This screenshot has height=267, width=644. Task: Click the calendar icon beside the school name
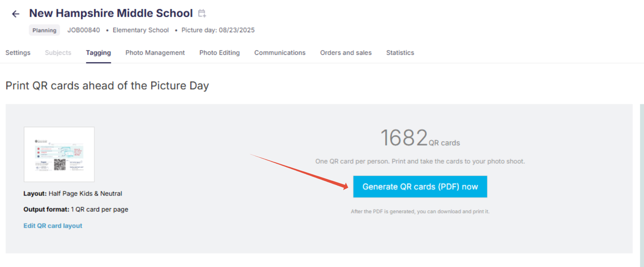coord(202,14)
